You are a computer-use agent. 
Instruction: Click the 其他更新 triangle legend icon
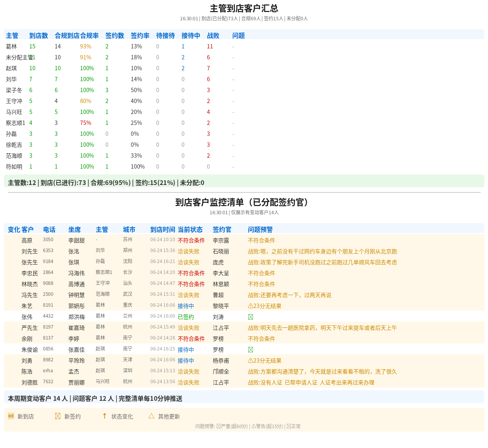(151, 416)
